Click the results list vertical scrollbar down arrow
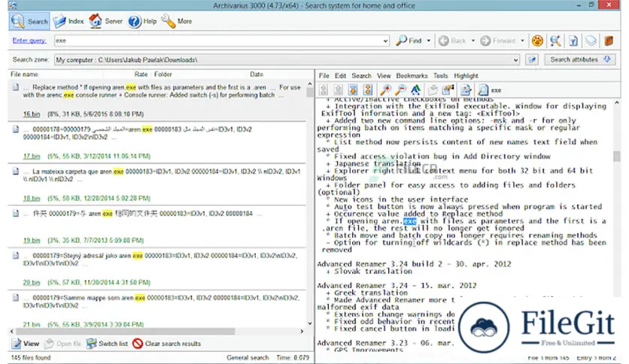 [x=310, y=323]
